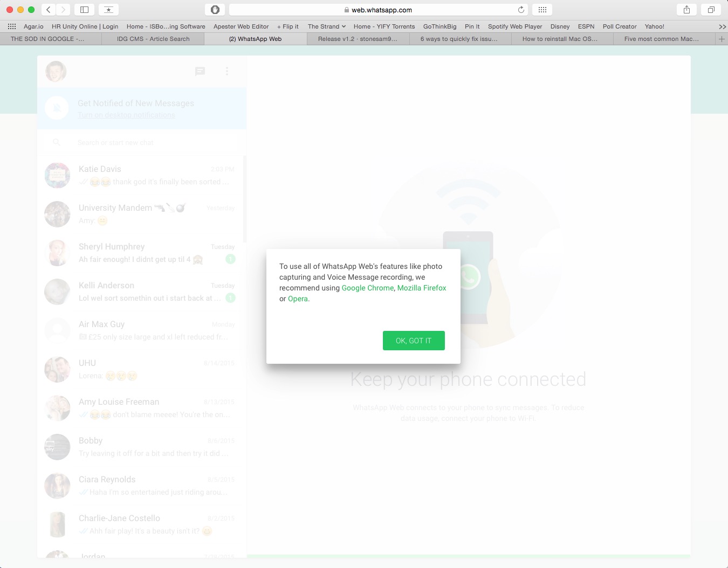
Task: Click the chat search magnifier icon
Action: (x=57, y=142)
